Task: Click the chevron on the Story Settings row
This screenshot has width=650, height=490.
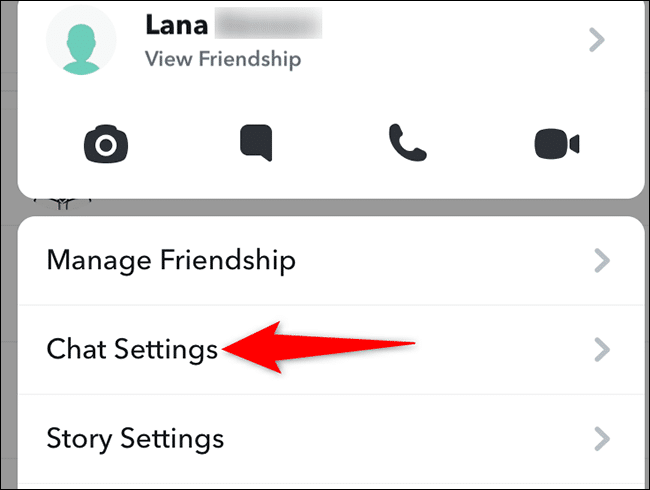Action: 602,439
